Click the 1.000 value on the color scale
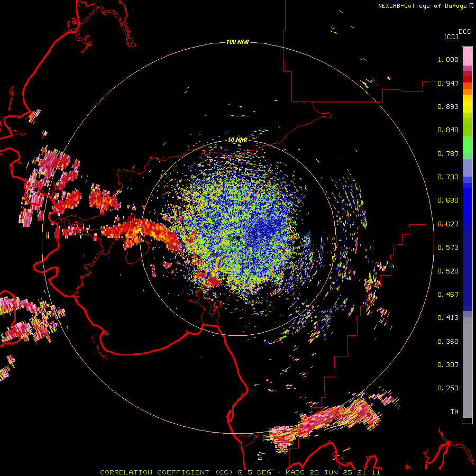The height and width of the screenshot is (476, 476). point(448,59)
